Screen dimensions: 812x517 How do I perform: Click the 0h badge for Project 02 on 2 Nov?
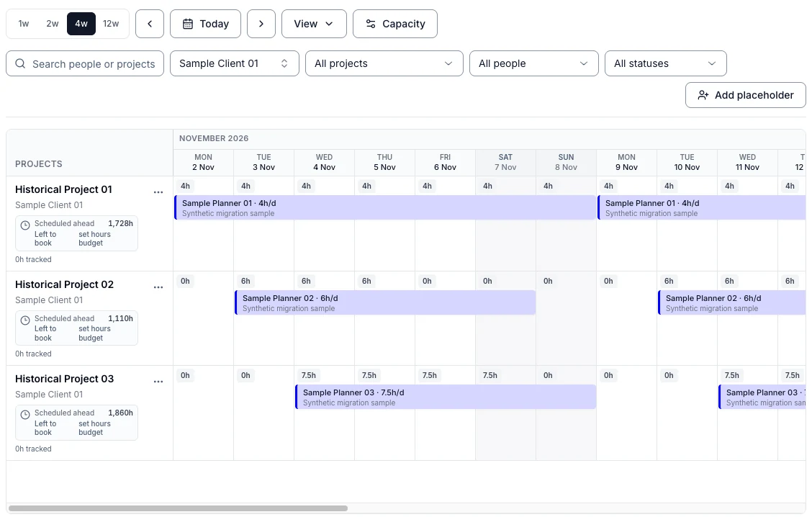pos(185,281)
